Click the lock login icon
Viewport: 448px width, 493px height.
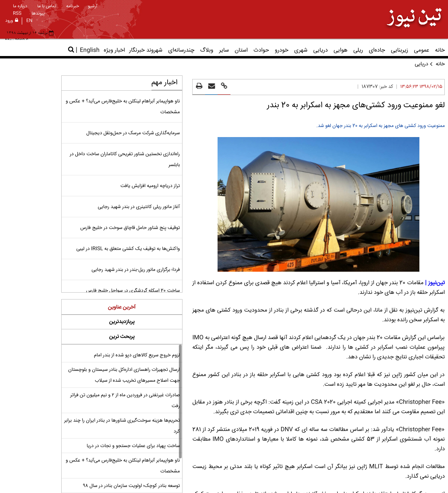(x=17, y=20)
